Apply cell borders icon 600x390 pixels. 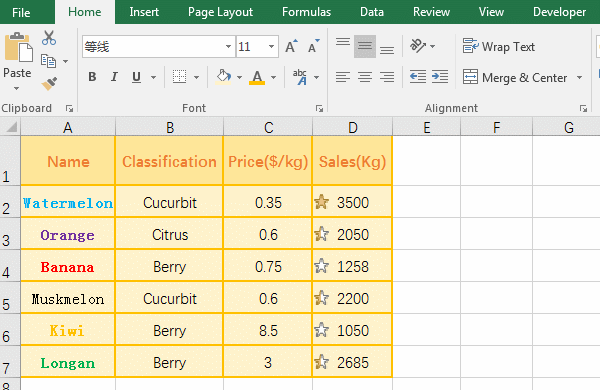(x=179, y=77)
